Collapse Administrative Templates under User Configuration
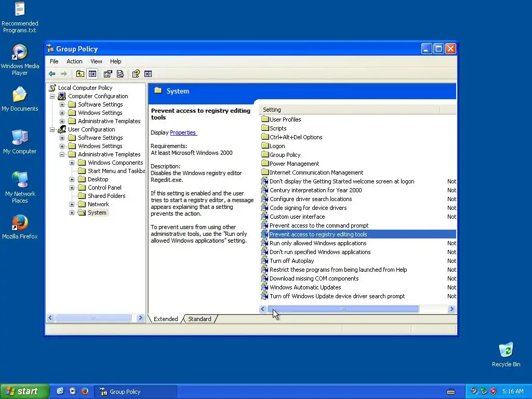The width and height of the screenshot is (532, 399). [x=62, y=154]
